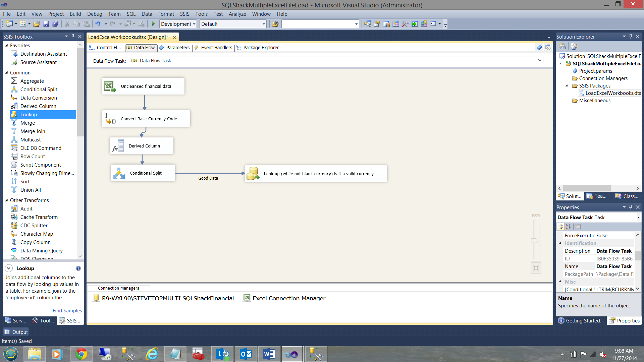Viewport: 644px width, 362px height.
Task: Switch to the Event Handlers tab
Action: (216, 48)
